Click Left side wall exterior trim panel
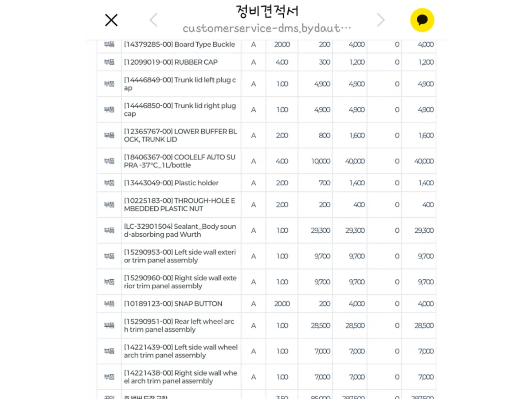Viewport: 532px width, 399px height. point(266,256)
